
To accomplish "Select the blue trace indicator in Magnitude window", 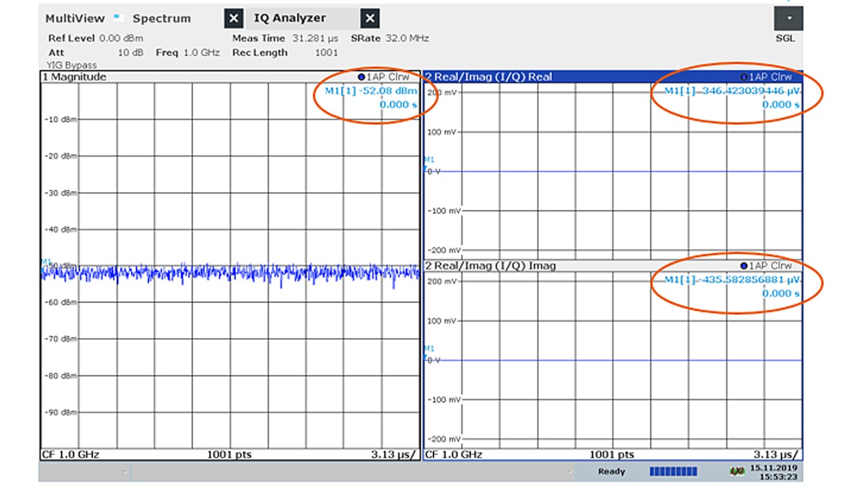I will click(363, 76).
